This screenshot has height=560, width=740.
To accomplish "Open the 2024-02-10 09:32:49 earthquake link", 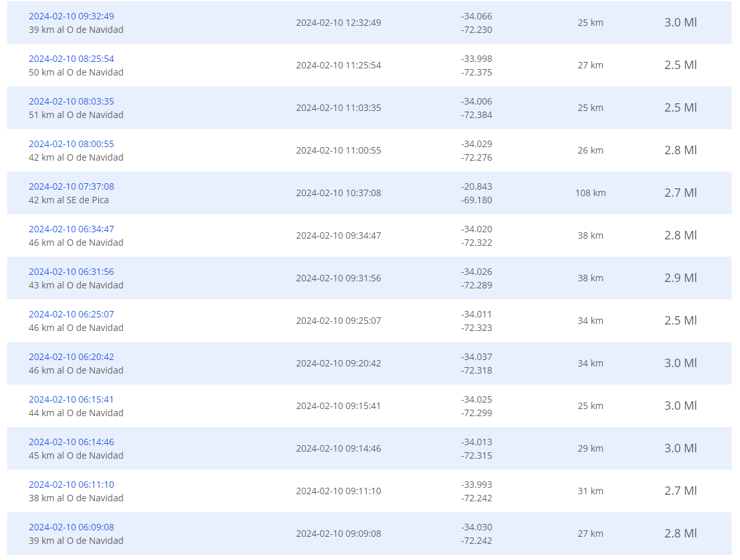I will [x=71, y=16].
